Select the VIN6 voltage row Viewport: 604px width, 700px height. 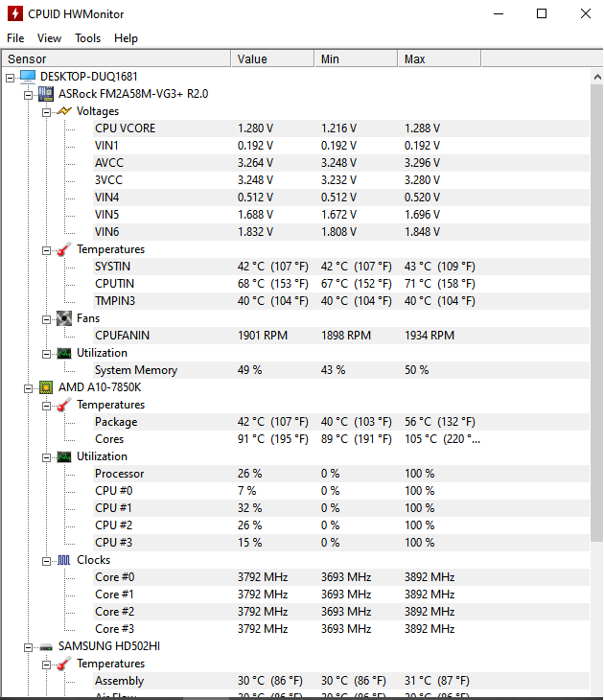click(341, 232)
